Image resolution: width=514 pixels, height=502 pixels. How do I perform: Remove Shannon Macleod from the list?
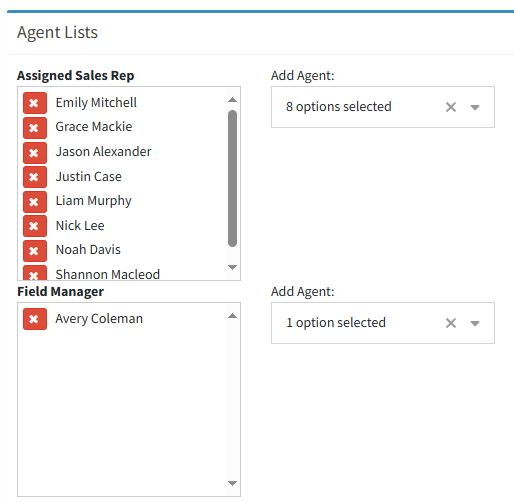35,273
